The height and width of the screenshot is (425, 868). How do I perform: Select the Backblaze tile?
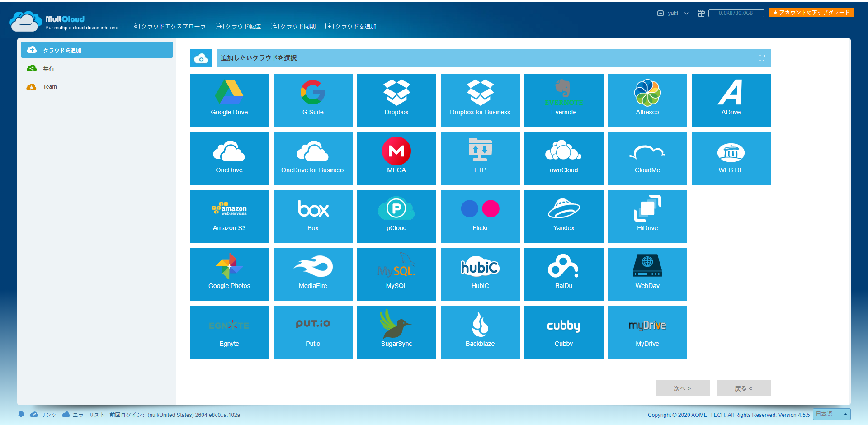pos(480,332)
